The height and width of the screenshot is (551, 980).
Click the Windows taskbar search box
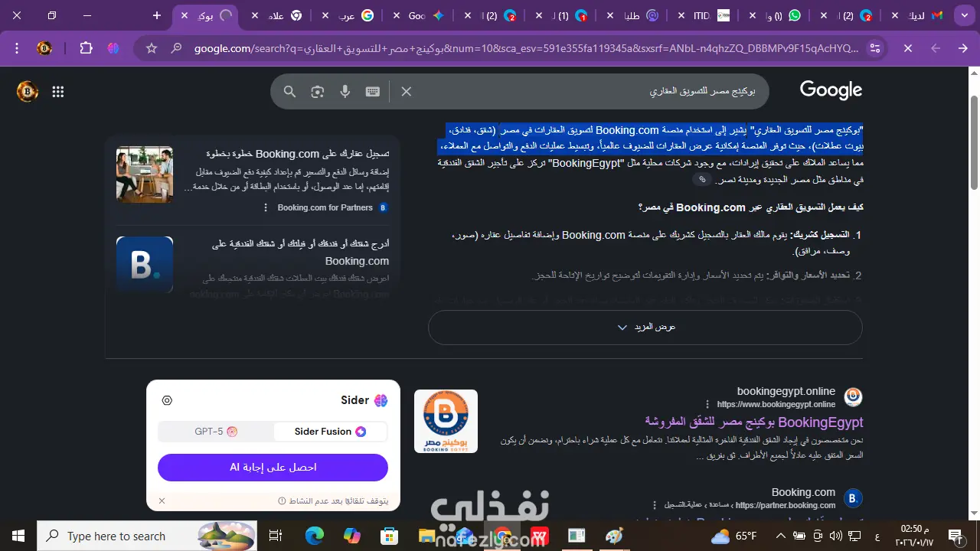pos(148,536)
